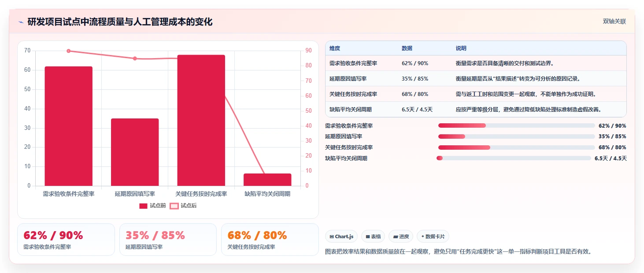Open the 35% / 85% stat card
Viewport: 644px width, 273px height.
[168, 239]
